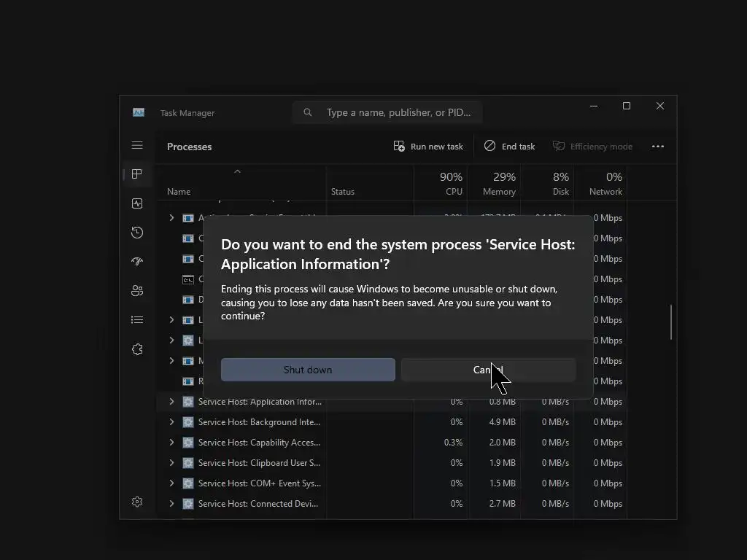Click gear icon of Capability Access row
Image resolution: width=747 pixels, height=560 pixels.
[188, 443]
